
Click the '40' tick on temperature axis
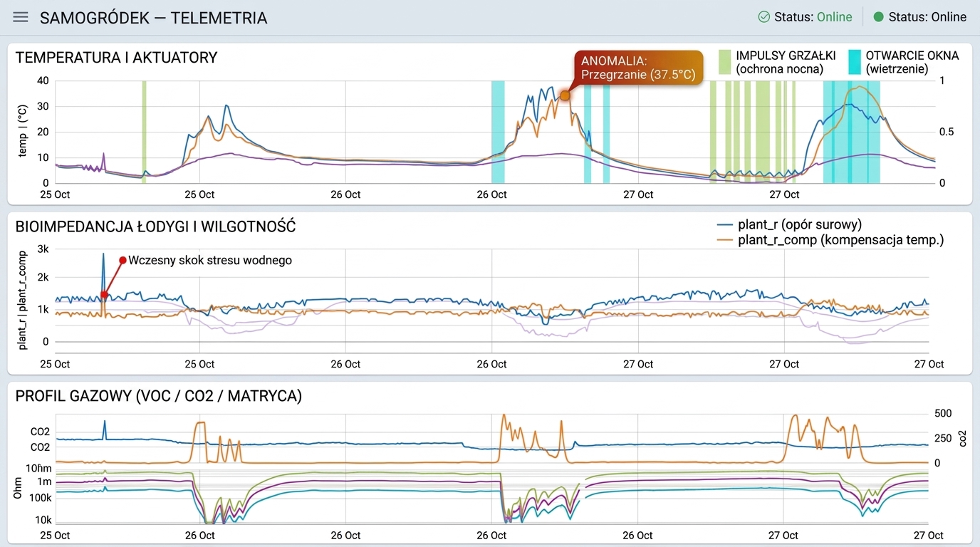pos(43,80)
